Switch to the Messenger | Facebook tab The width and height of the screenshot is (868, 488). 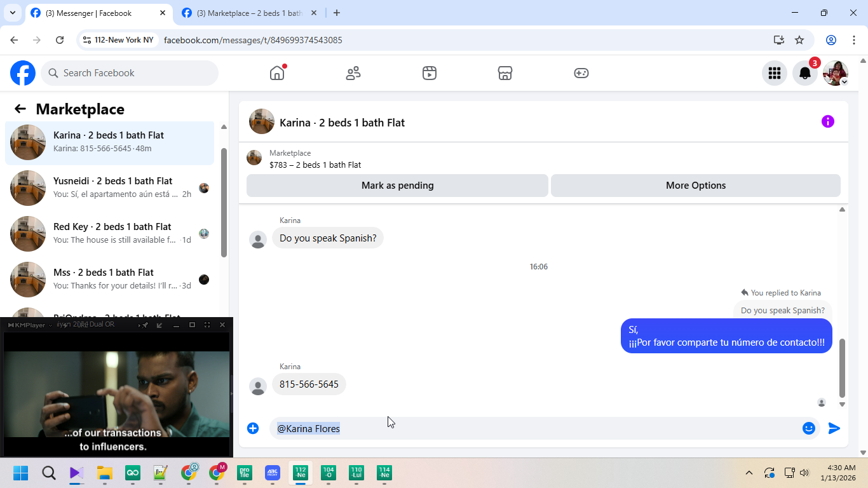click(98, 13)
